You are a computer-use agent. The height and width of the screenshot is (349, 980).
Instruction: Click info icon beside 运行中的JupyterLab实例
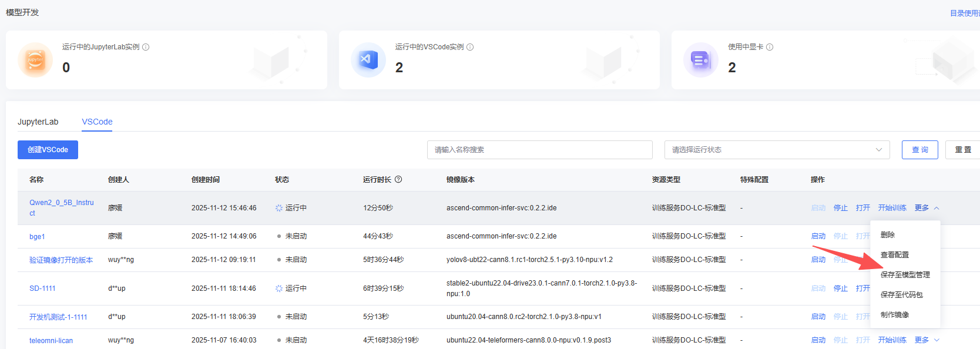tap(146, 47)
